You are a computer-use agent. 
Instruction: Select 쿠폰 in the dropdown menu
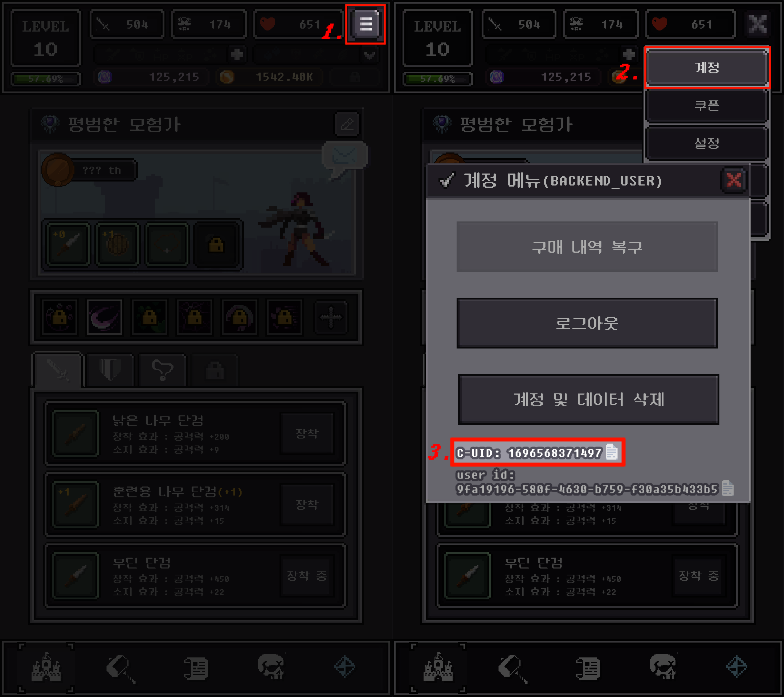707,105
